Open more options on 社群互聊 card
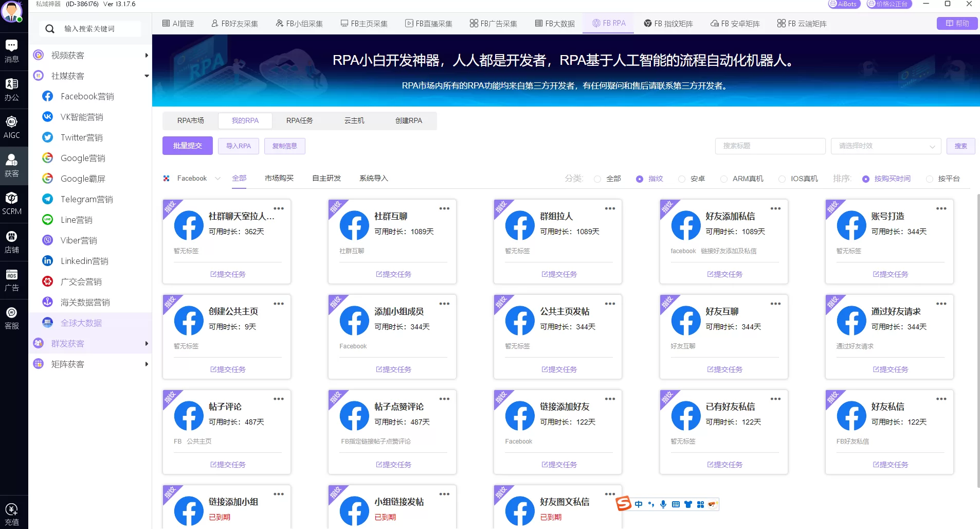This screenshot has height=529, width=980. coord(444,208)
